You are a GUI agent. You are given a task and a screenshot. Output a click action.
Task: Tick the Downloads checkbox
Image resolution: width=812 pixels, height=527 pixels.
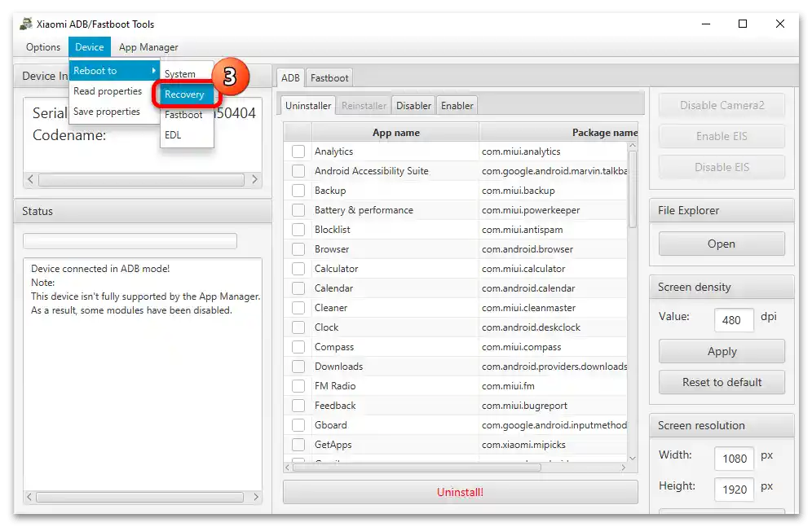click(x=298, y=367)
